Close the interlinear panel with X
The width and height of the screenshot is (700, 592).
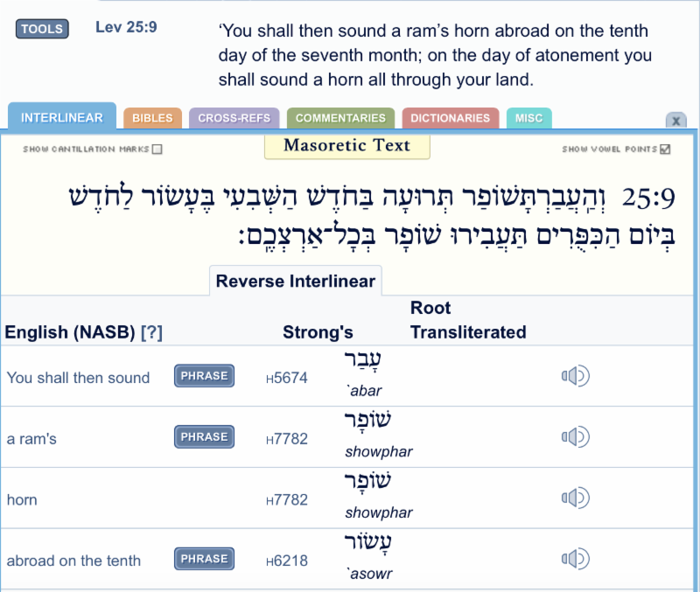675,121
